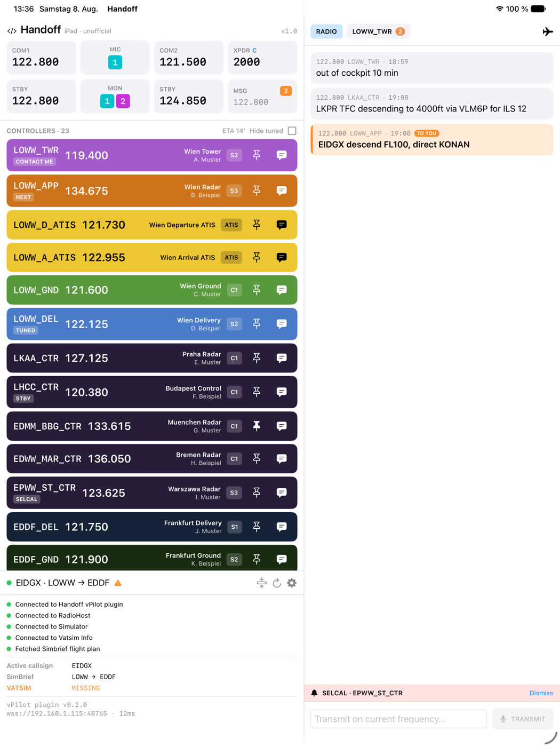Click the ATIS badge on LOWW_A_ATIS
Image resolution: width=560 pixels, height=747 pixels.
click(x=231, y=258)
